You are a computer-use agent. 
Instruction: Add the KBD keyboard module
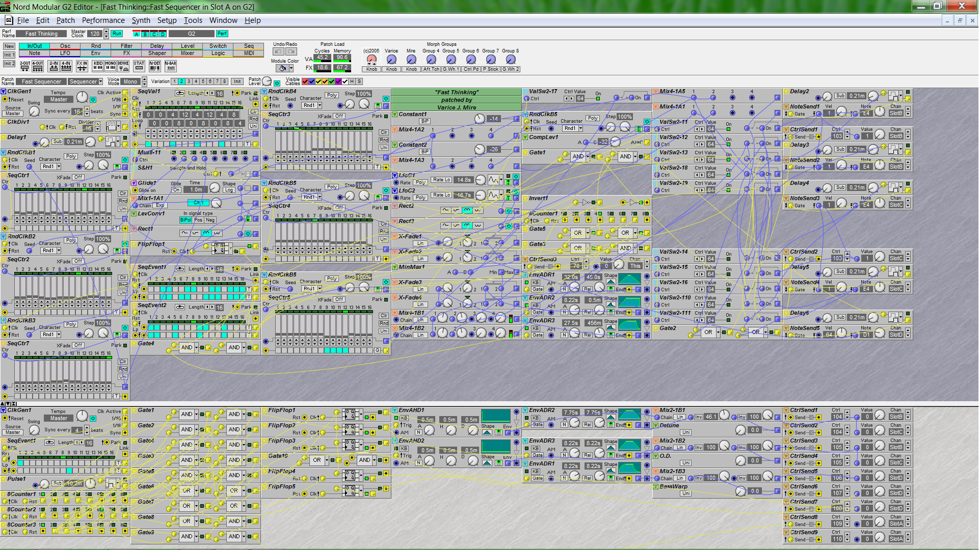98,66
